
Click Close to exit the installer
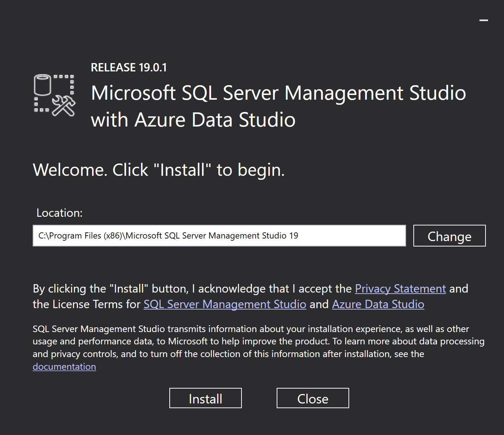coord(313,398)
